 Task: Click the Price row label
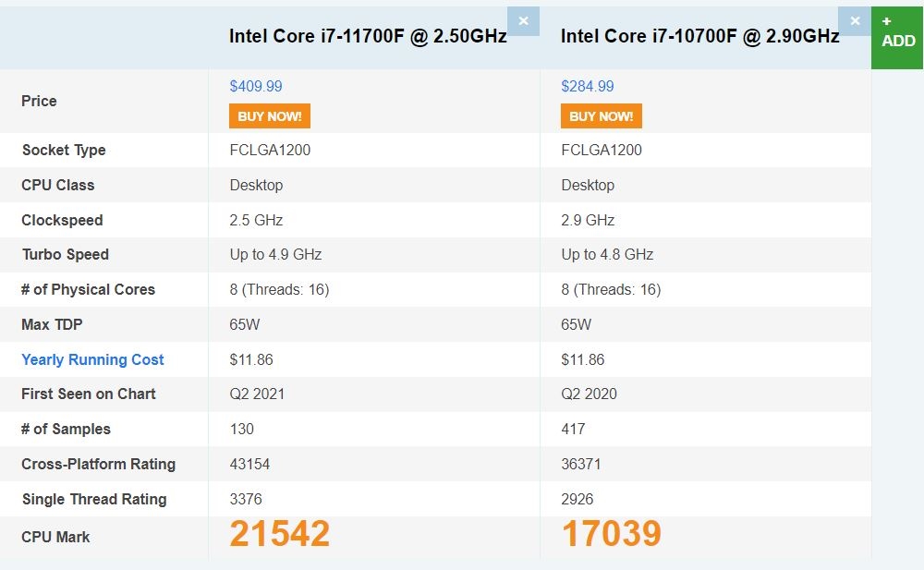coord(39,101)
